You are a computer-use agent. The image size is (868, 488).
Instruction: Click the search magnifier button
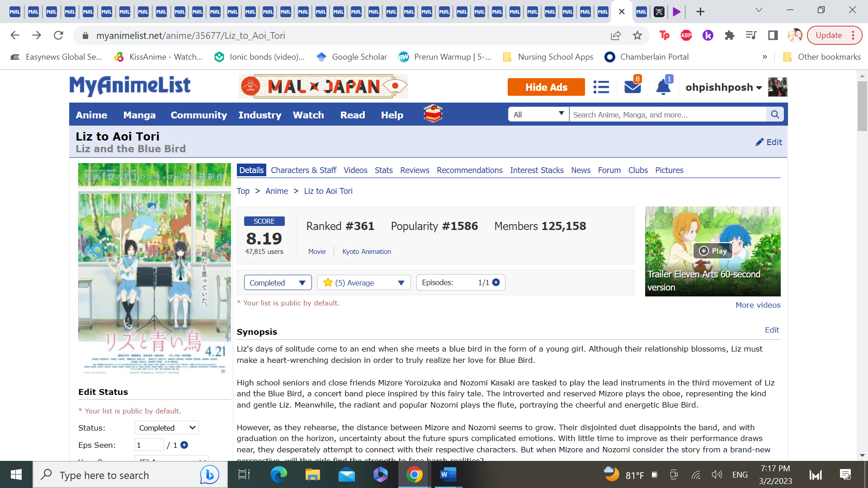[x=775, y=114]
